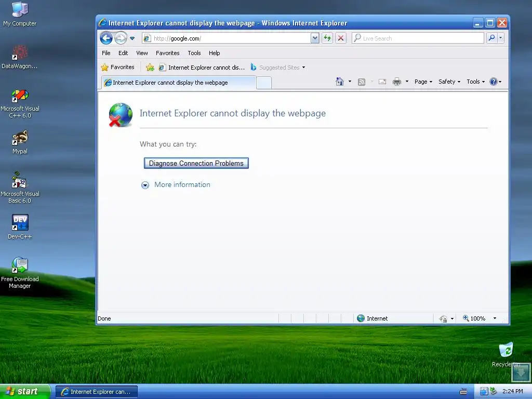
Task: Click the 'What you can try:' text
Action: point(168,144)
